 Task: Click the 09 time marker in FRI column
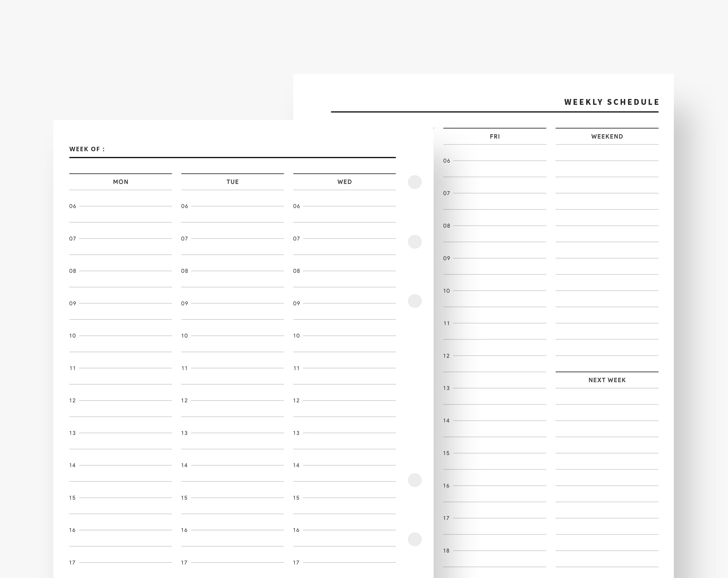pos(447,258)
